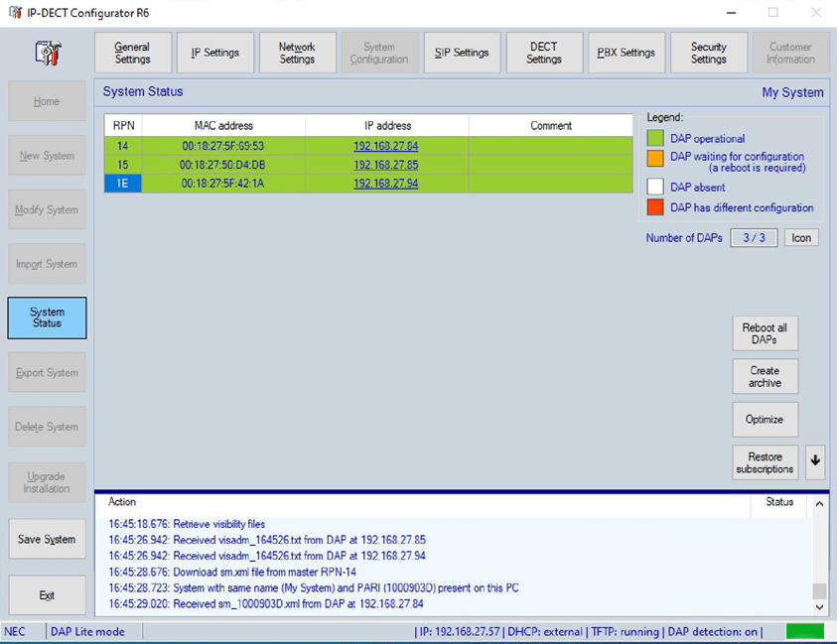Click the orange DAP waiting swatch
Image resolution: width=837 pixels, height=644 pixels.
pos(655,158)
